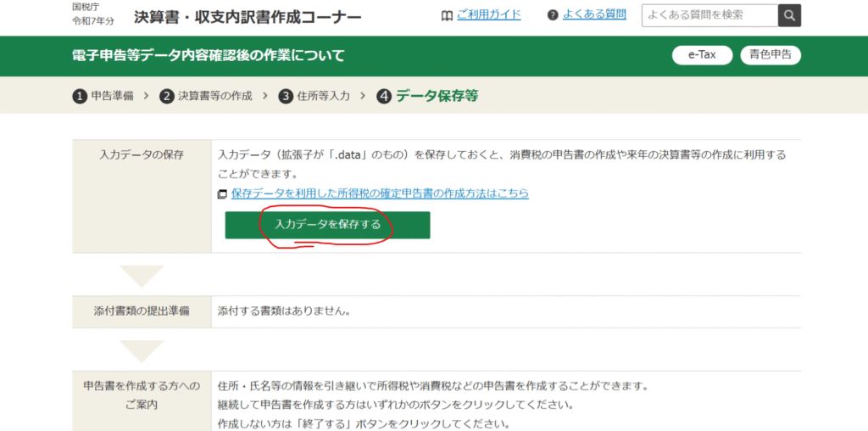Click the book icon beside ご利用ガイド
The image size is (868, 431).
(x=447, y=15)
